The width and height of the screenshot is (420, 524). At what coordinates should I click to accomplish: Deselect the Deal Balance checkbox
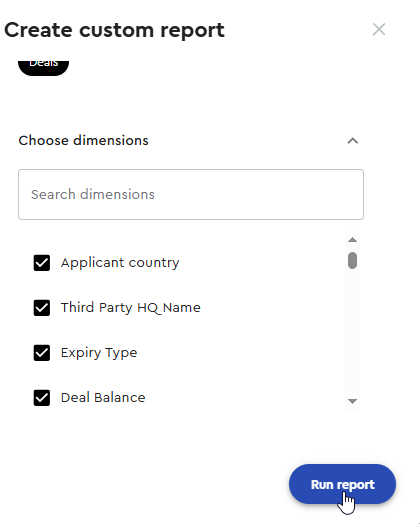point(42,398)
